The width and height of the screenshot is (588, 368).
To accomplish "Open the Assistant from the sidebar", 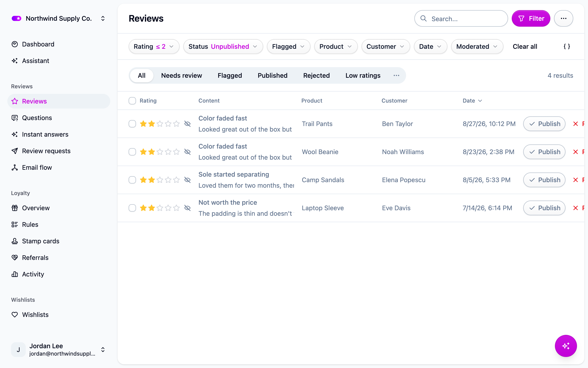I will tap(59, 60).
